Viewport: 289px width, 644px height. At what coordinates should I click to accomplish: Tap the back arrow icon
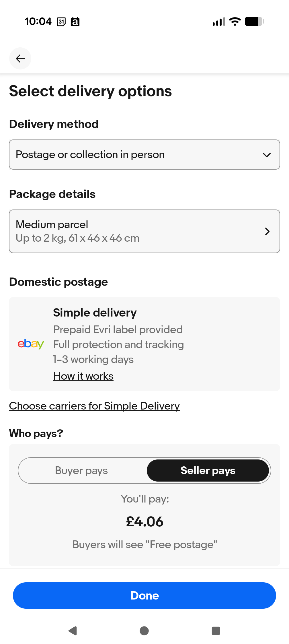tap(20, 59)
